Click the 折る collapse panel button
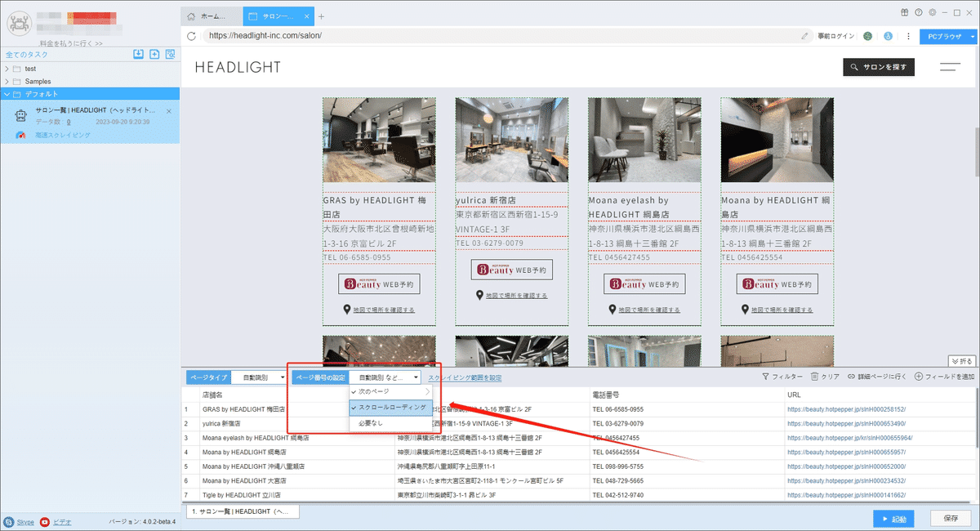The height and width of the screenshot is (531, 980). 961,360
